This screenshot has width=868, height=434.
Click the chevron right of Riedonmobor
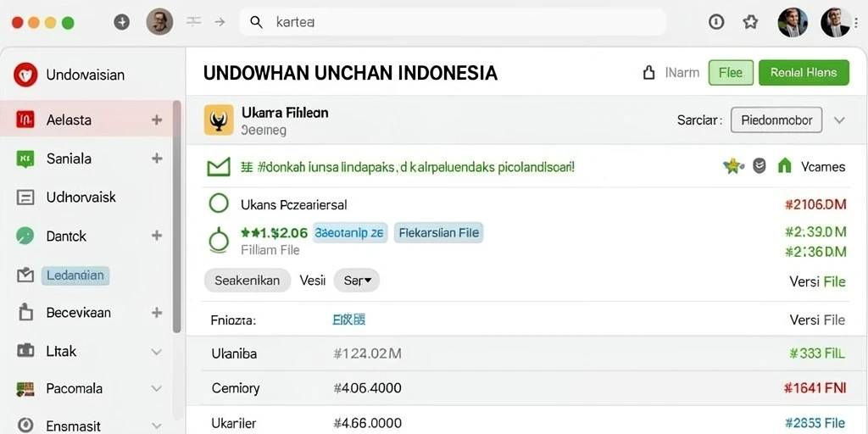(839, 120)
